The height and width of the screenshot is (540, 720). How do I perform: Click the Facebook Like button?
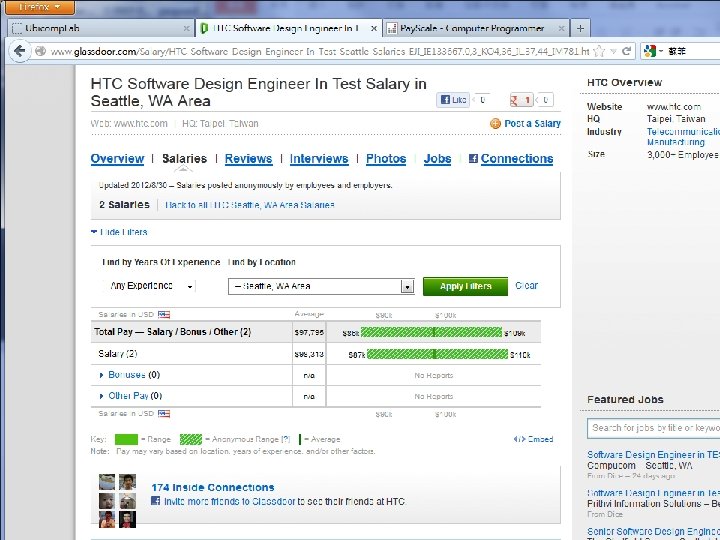tap(453, 100)
